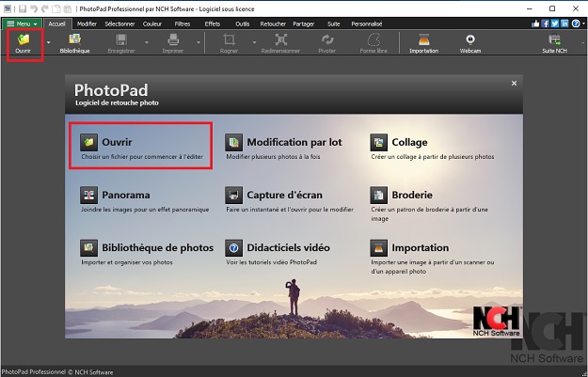This screenshot has height=377, width=588.
Task: Click the redo arrow in title bar
Action: (x=44, y=8)
